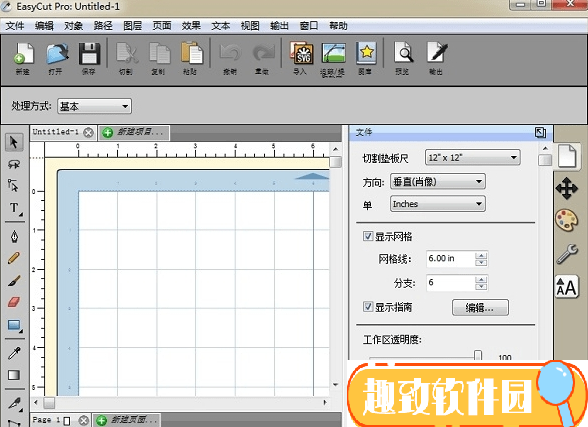The width and height of the screenshot is (588, 427).
Task: Open the 帮助 menu
Action: [x=338, y=25]
